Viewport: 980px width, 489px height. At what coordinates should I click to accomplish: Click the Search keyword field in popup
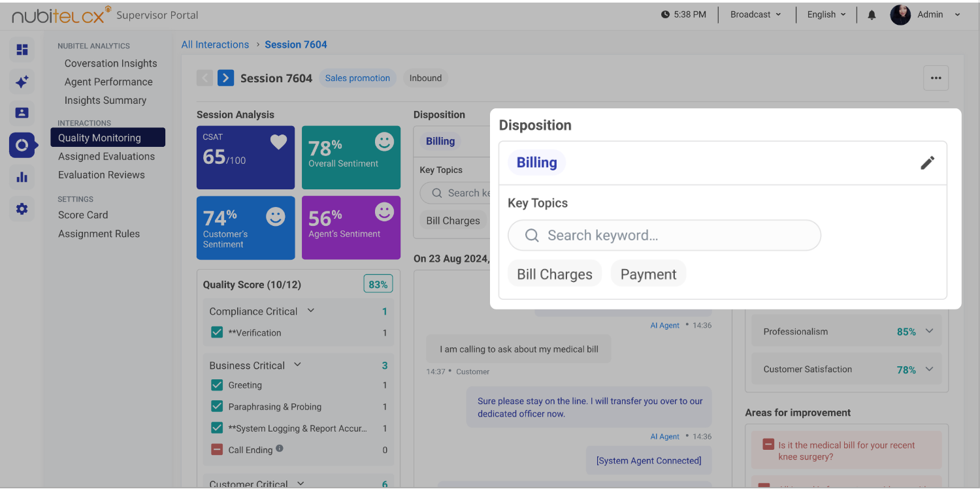tap(664, 236)
